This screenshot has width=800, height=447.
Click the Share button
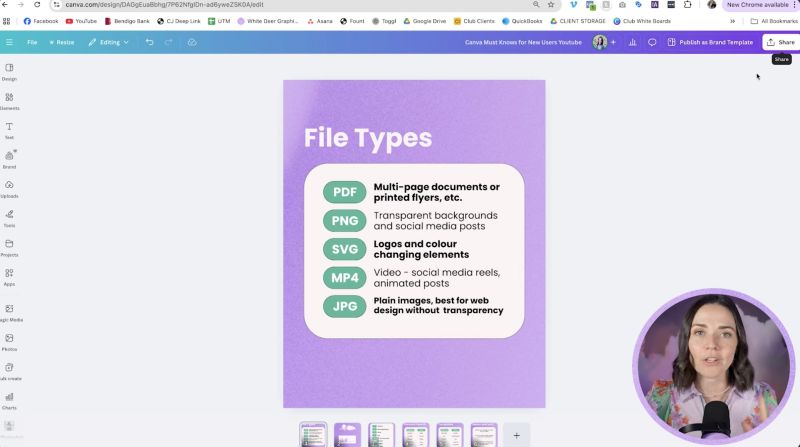(x=781, y=42)
